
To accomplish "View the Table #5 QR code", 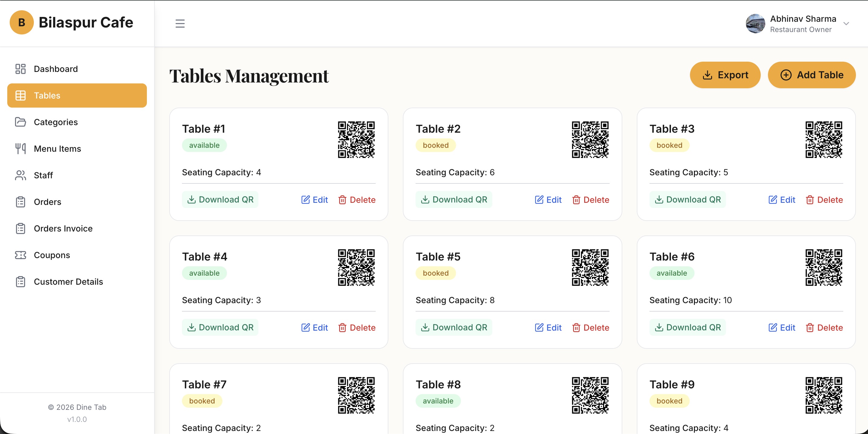I will (590, 267).
